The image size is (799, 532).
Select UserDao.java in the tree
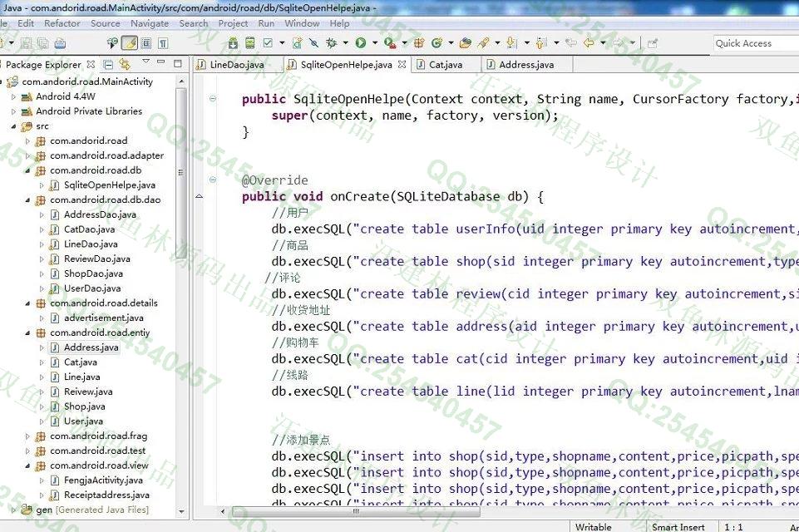(92, 288)
